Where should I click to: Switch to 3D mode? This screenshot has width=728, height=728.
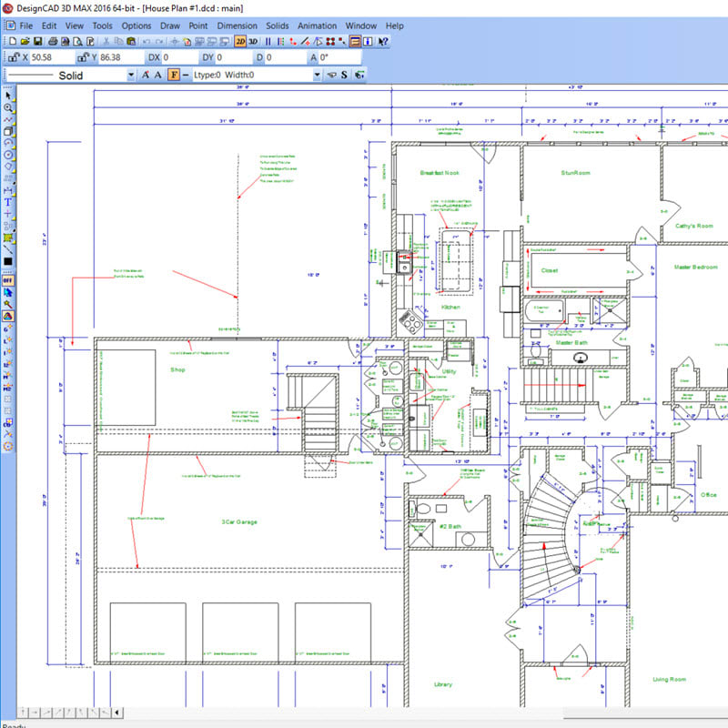click(x=253, y=41)
